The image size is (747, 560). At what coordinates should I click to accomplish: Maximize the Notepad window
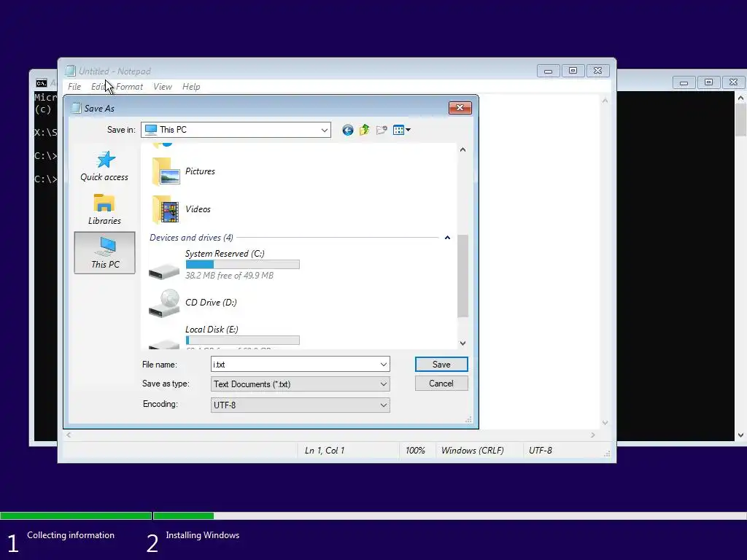pos(573,71)
